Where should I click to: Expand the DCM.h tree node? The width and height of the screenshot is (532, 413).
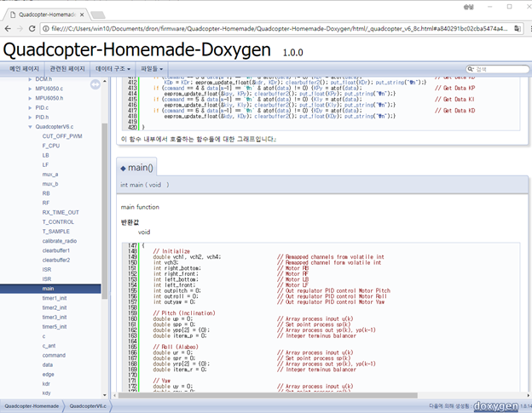[30, 79]
